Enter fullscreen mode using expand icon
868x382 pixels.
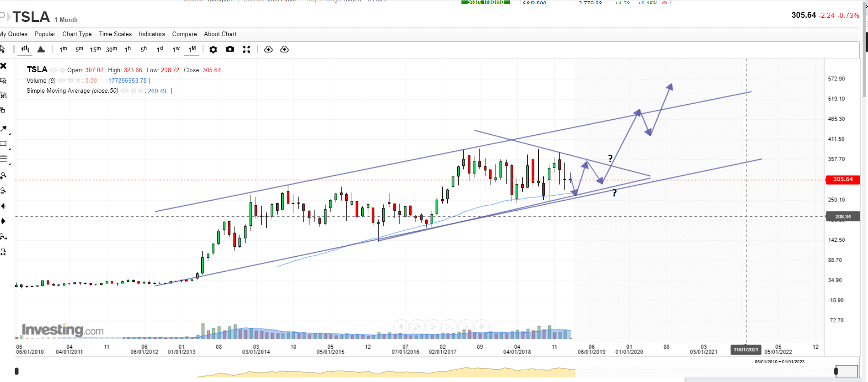pyautogui.click(x=246, y=49)
